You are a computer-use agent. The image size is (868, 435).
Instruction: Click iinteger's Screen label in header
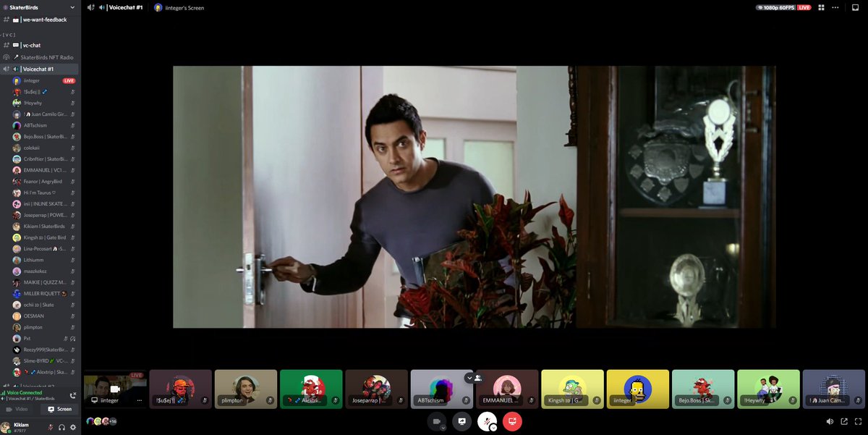(184, 7)
